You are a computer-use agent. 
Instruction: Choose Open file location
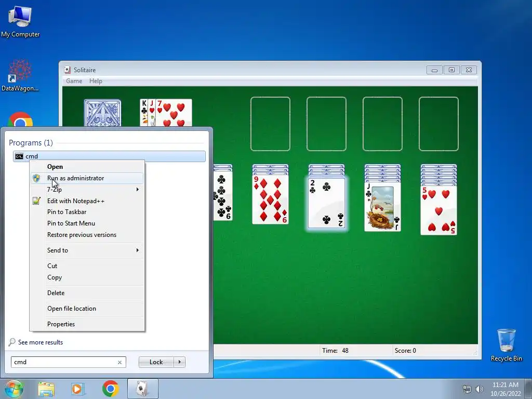[x=87, y=309]
